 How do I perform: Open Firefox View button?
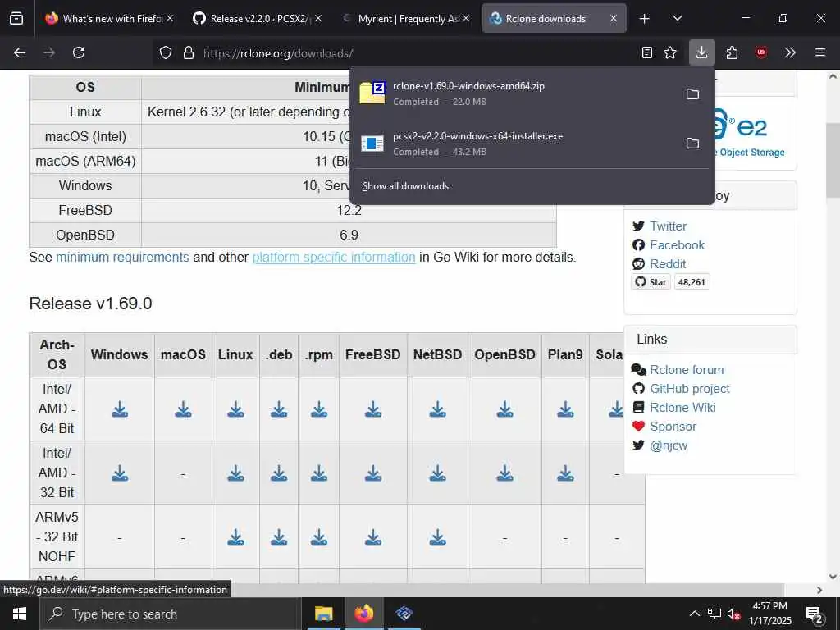tap(16, 18)
